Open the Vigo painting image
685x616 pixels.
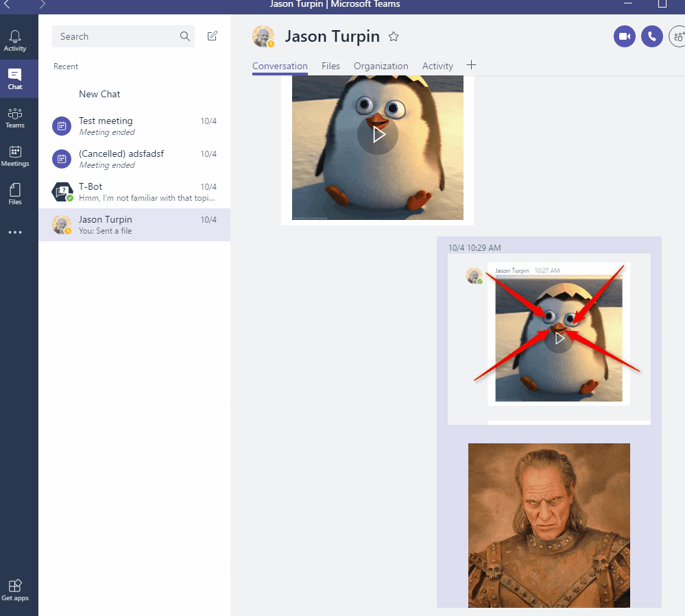tap(549, 525)
